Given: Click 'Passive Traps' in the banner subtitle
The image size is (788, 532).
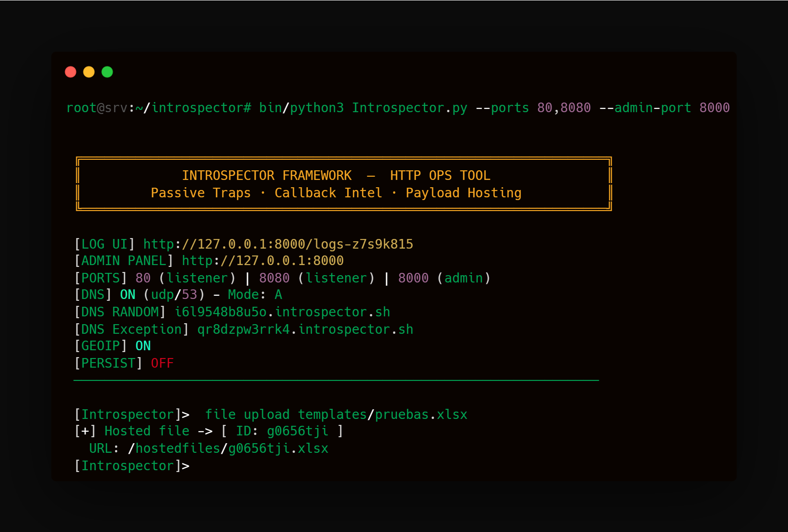Looking at the screenshot, I should 201,193.
